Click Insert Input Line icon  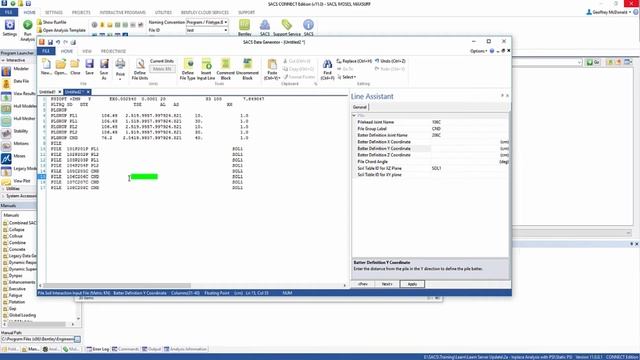206,69
